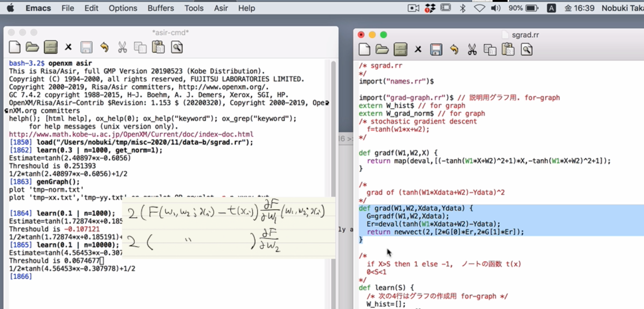Open the File menu
644x309 pixels.
pos(68,8)
